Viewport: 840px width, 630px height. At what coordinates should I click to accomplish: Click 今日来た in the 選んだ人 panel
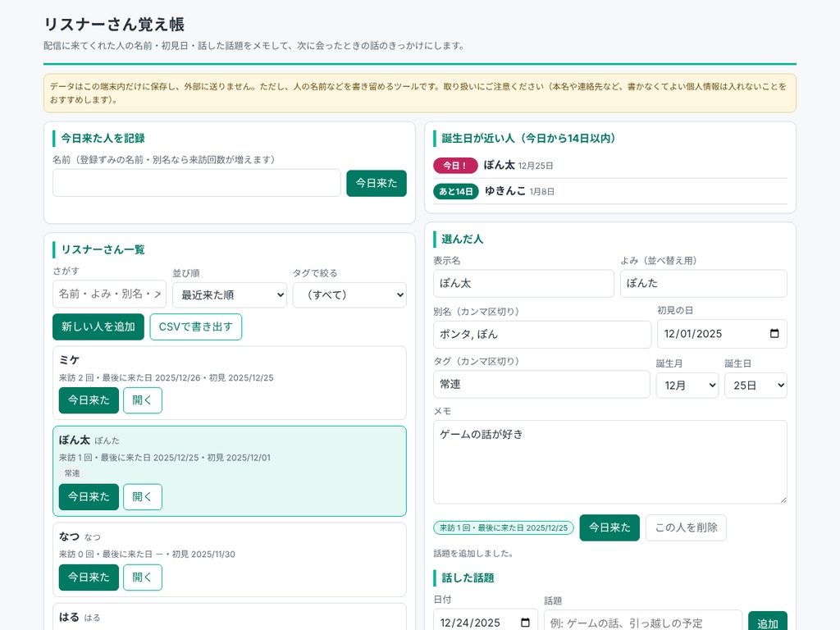coord(609,527)
